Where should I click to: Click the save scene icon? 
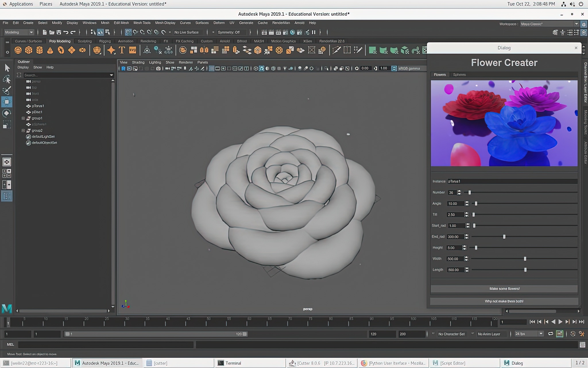coord(59,32)
